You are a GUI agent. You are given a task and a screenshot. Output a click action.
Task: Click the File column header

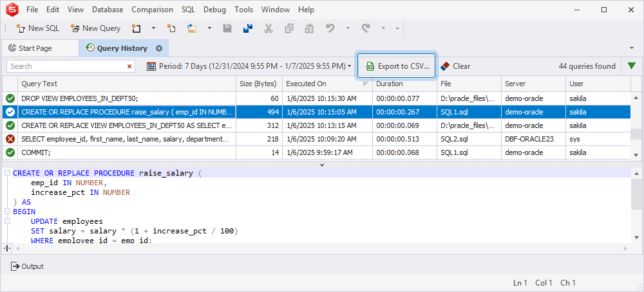(469, 84)
